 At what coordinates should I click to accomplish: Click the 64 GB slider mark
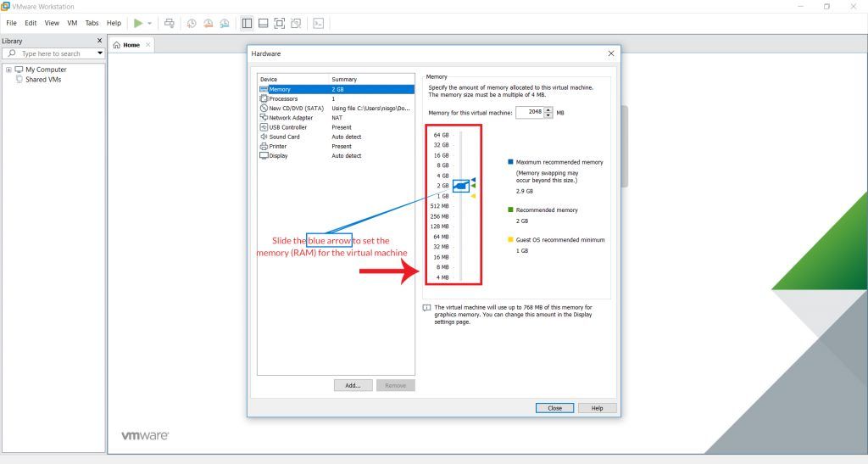point(441,135)
